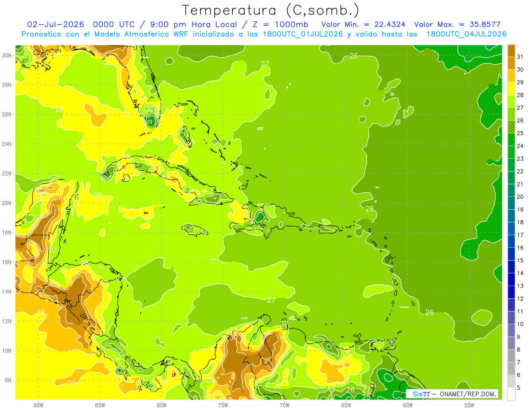Click the color scale label "20"
Screen dimensions: 532x411
tap(520, 197)
